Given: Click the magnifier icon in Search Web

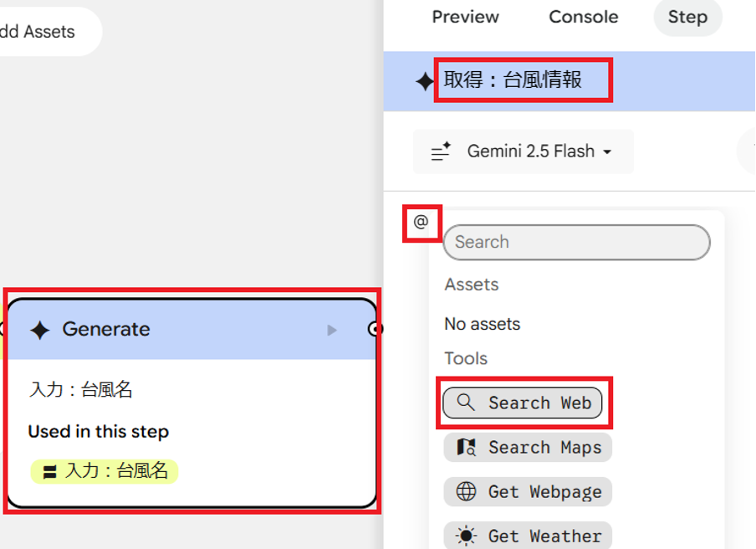Looking at the screenshot, I should click(466, 403).
